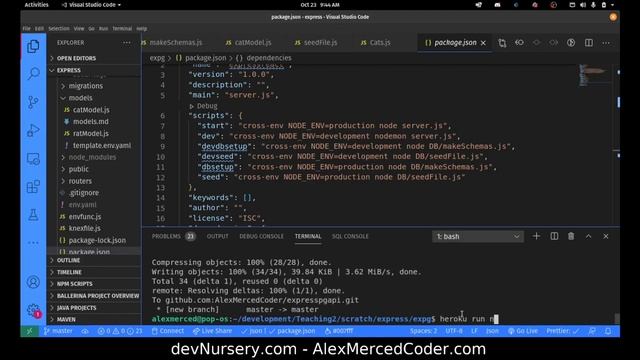Click the feedback icon in status bar
Image resolution: width=640 pixels, height=360 pixels.
[592, 331]
